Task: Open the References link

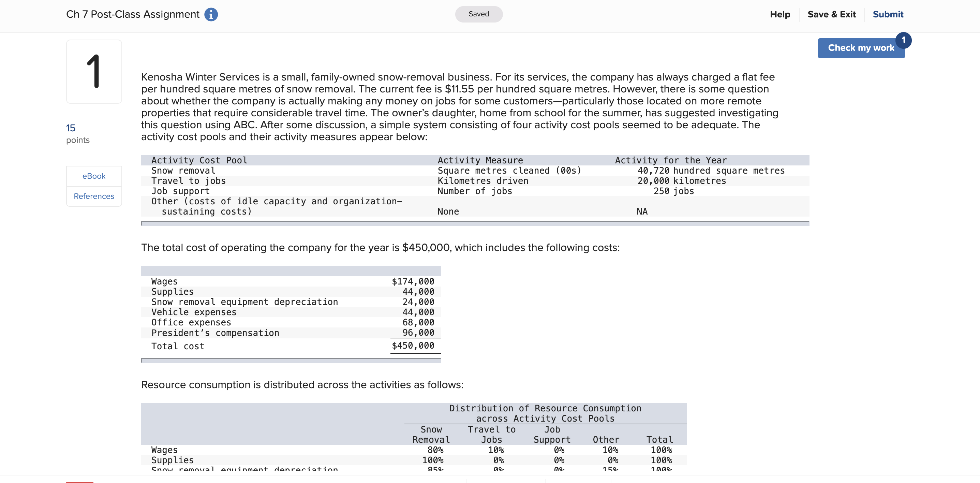Action: coord(94,196)
